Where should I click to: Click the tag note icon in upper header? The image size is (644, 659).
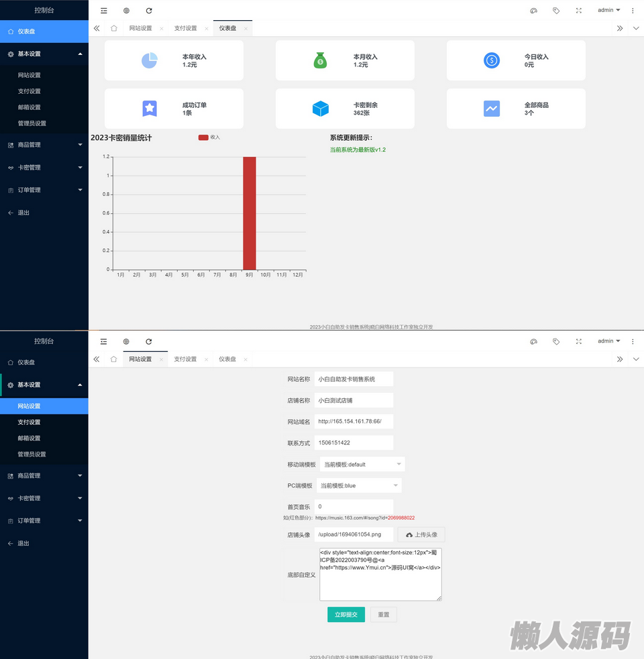click(x=556, y=11)
